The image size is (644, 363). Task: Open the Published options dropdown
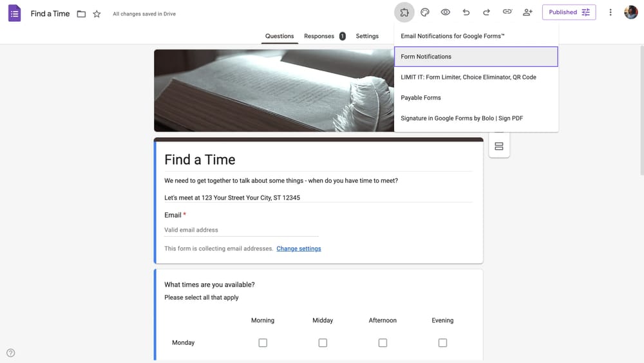(569, 12)
